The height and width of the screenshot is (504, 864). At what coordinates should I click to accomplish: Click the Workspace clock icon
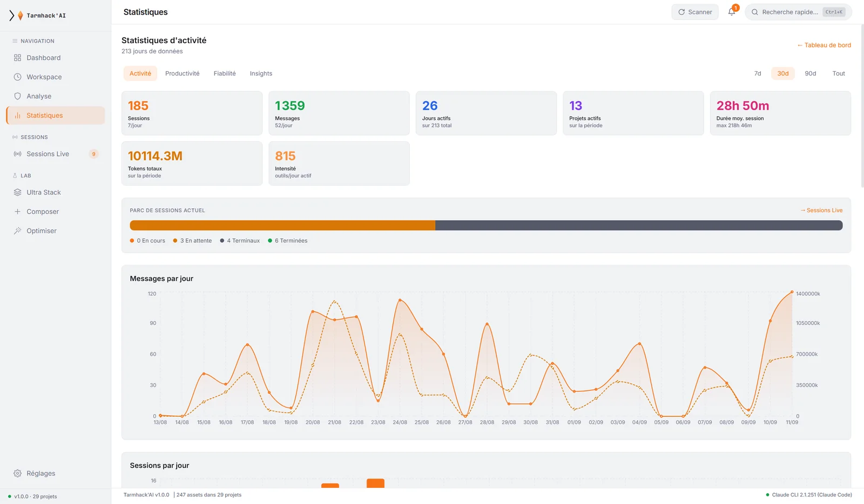[17, 77]
